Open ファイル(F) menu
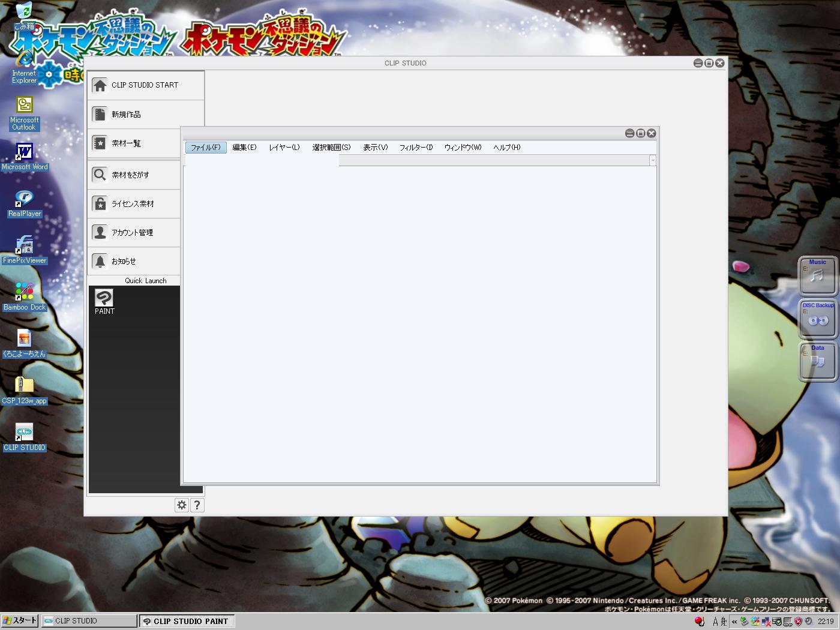This screenshot has width=840, height=630. (206, 148)
